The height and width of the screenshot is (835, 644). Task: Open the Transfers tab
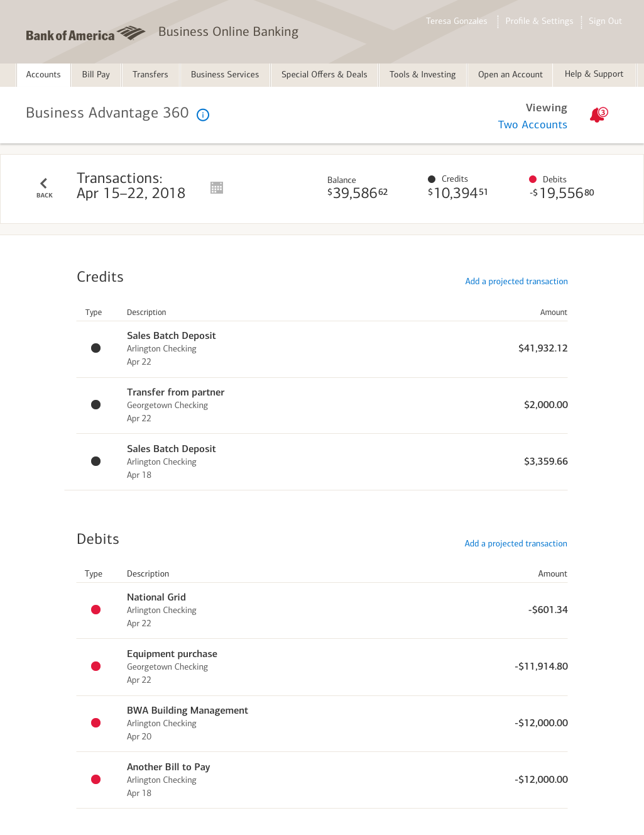[150, 74]
